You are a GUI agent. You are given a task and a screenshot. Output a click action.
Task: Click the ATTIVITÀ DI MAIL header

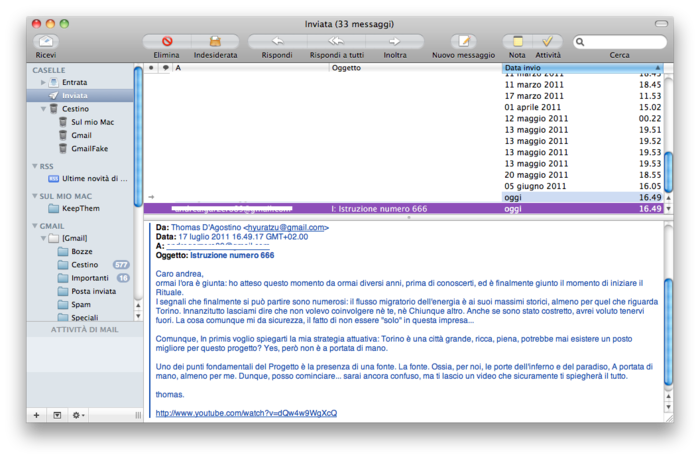tap(84, 330)
